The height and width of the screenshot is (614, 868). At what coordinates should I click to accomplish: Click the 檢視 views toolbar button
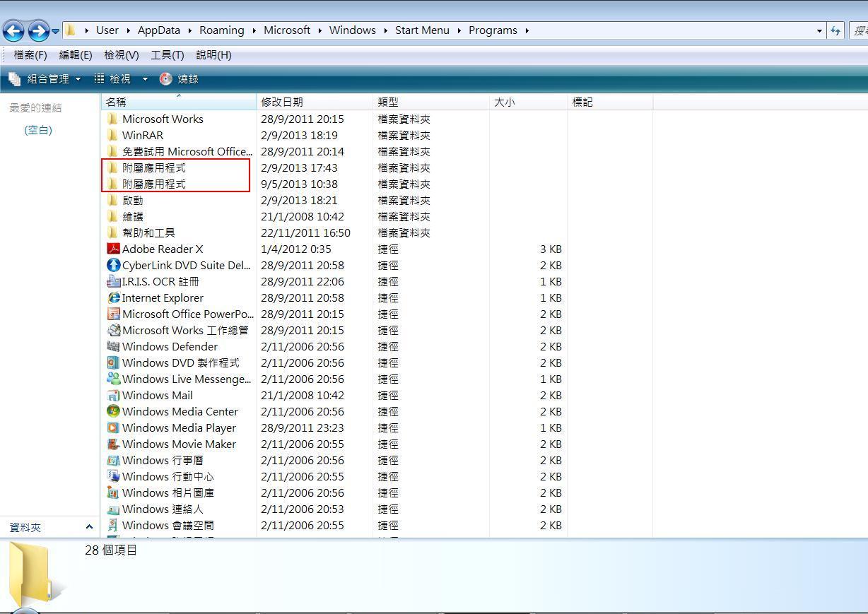click(x=113, y=78)
